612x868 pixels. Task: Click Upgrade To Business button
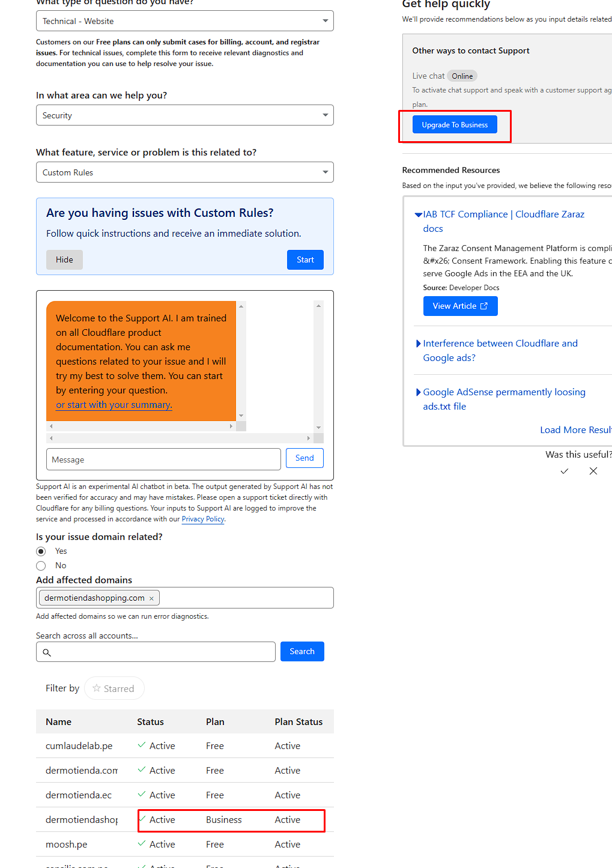point(455,125)
